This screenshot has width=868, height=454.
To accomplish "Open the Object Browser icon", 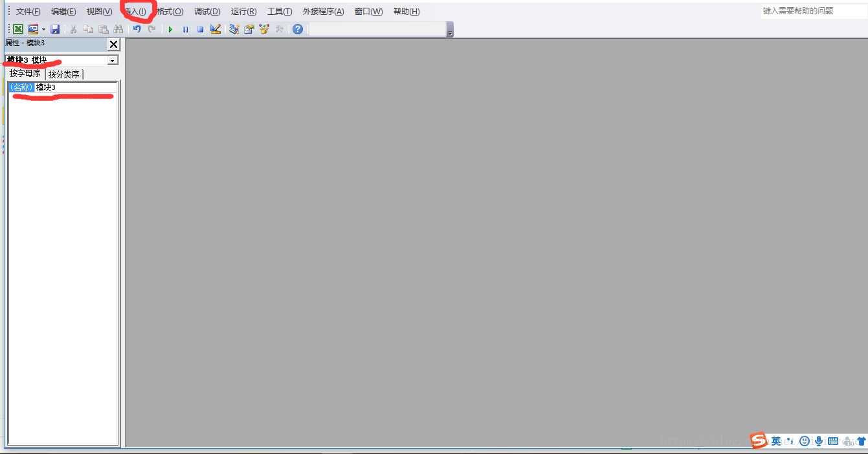I will click(x=264, y=29).
